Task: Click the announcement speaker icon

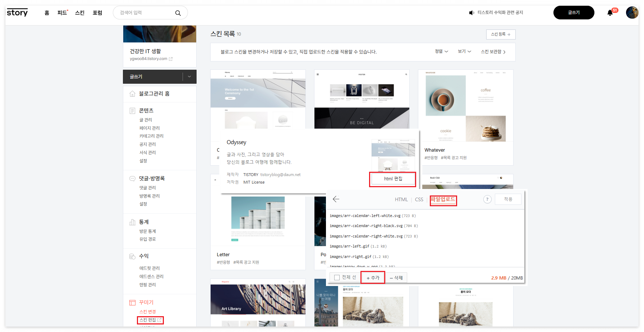Action: click(471, 13)
